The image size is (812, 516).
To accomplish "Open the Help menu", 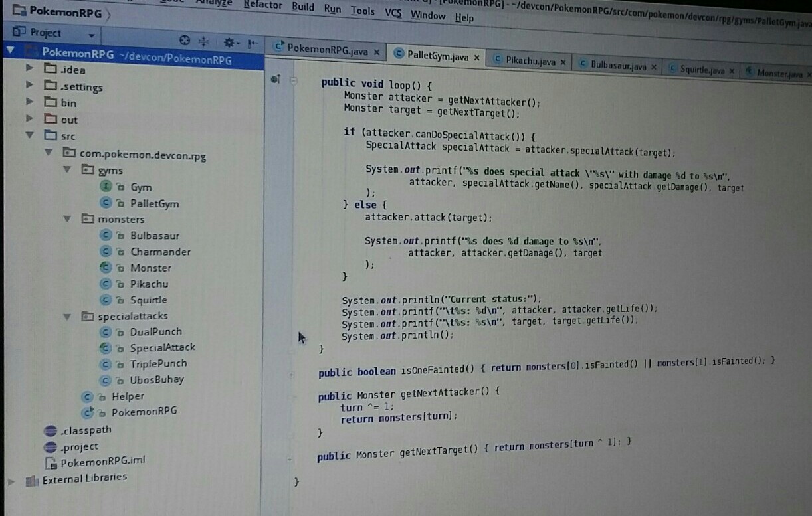I will point(464,18).
